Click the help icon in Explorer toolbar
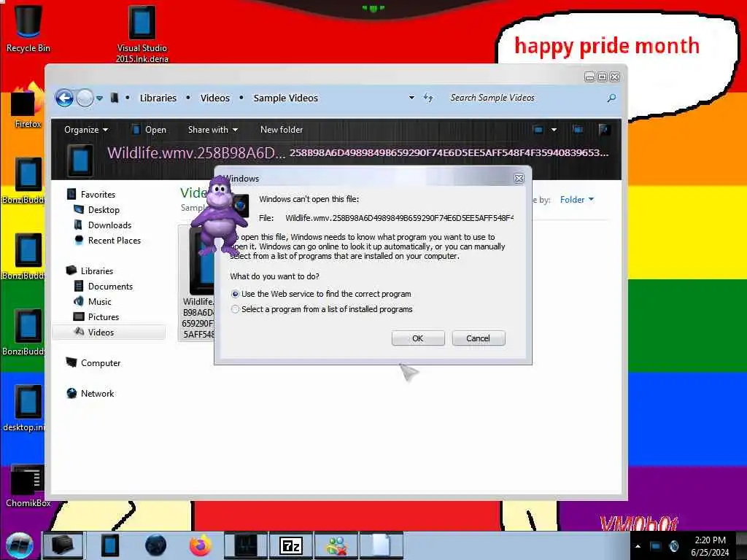The width and height of the screenshot is (747, 560). (604, 130)
